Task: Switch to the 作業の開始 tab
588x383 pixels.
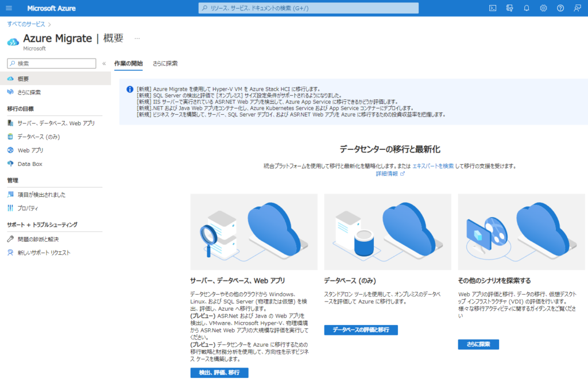Action: (x=128, y=63)
